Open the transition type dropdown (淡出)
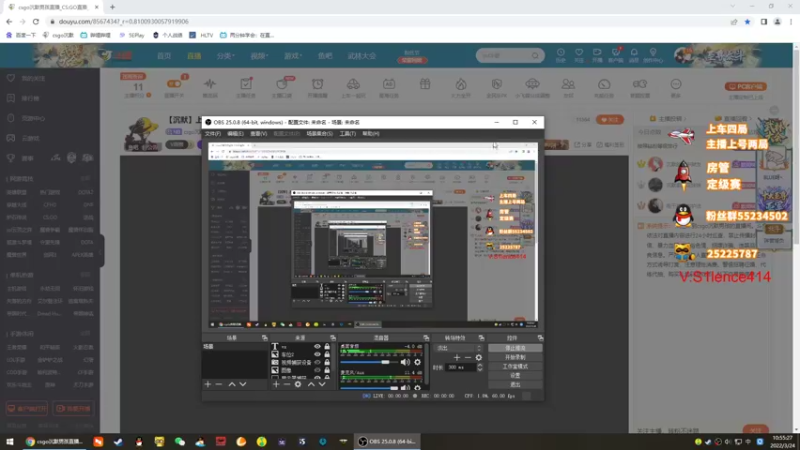800x450 pixels. click(x=457, y=348)
